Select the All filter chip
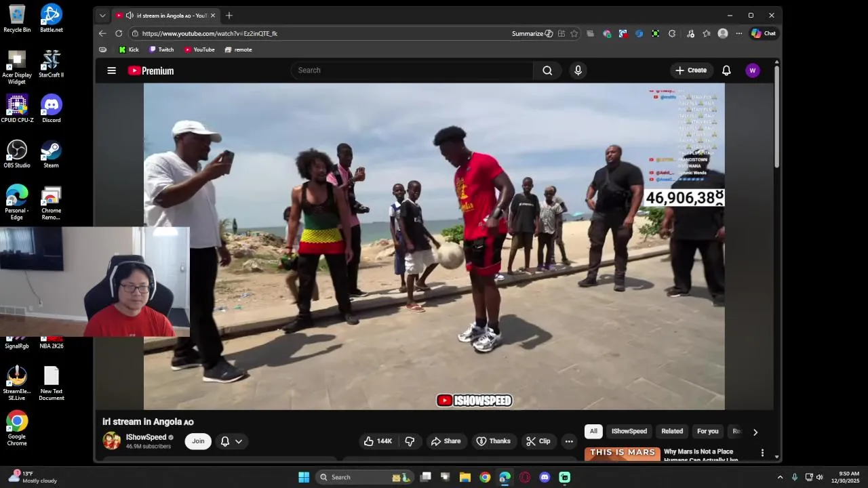The width and height of the screenshot is (868, 488). [x=593, y=431]
